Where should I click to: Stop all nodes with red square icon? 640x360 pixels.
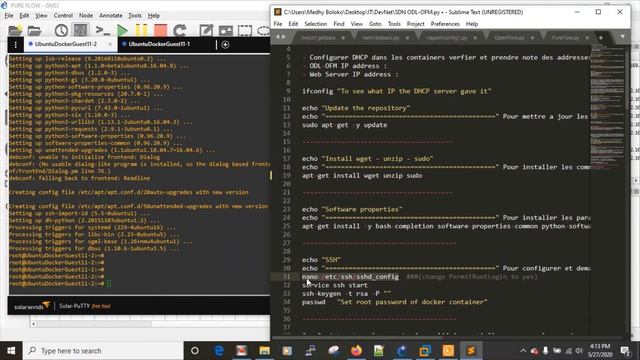[160, 31]
